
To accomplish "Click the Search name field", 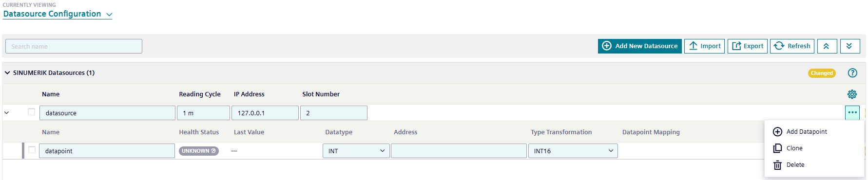I will tap(74, 46).
